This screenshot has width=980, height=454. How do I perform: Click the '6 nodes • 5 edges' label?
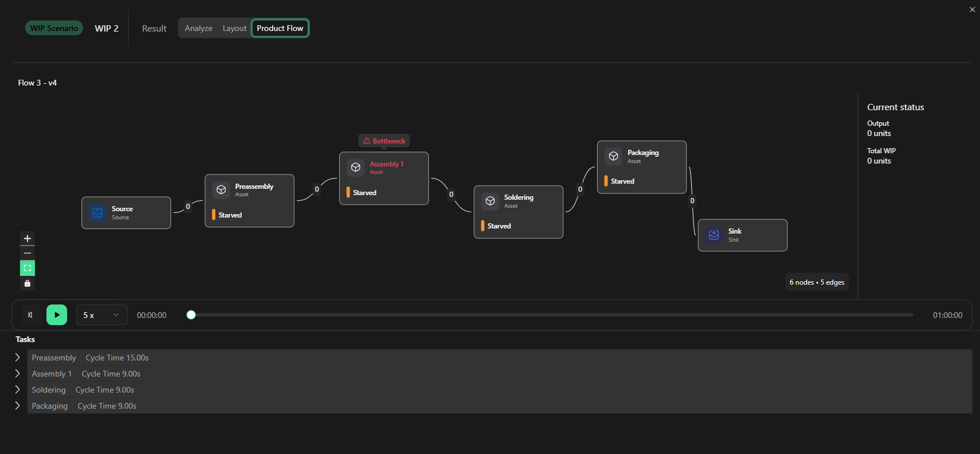817,282
